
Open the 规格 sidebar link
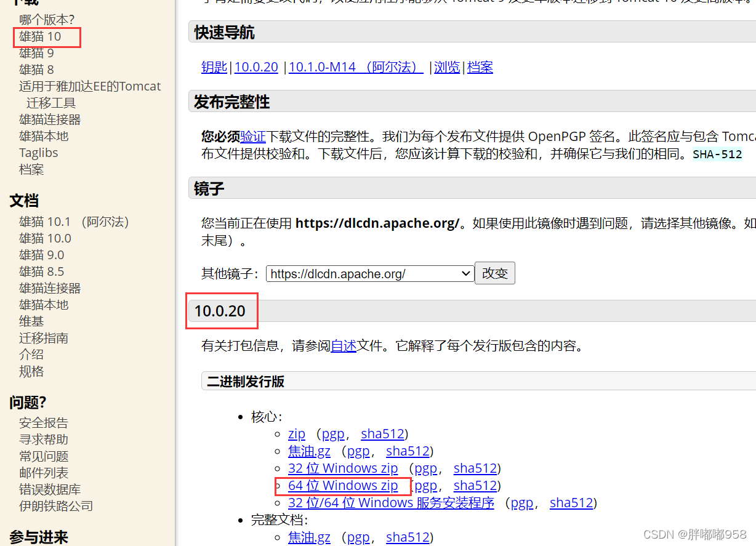tap(31, 371)
